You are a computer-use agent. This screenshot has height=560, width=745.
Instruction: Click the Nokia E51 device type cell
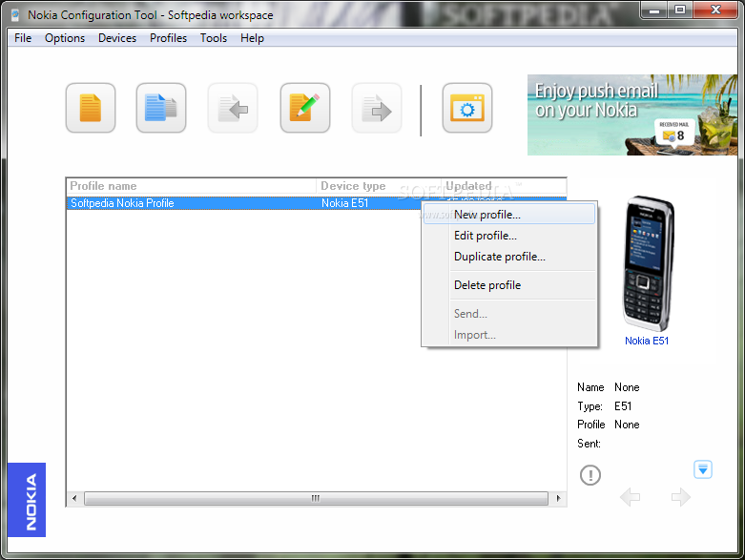click(345, 203)
